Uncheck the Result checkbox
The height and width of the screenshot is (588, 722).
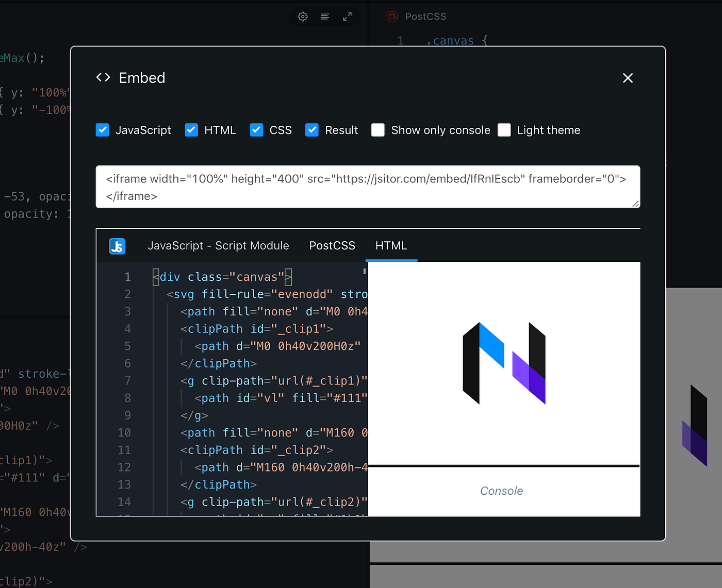pos(312,130)
